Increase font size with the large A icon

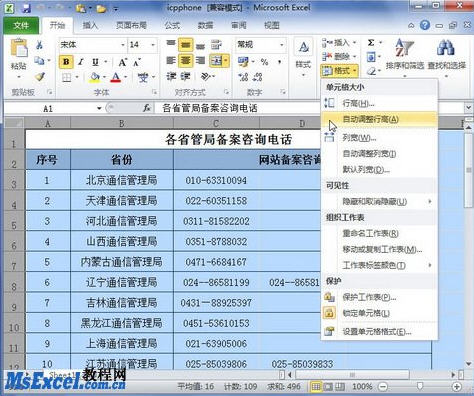123,62
